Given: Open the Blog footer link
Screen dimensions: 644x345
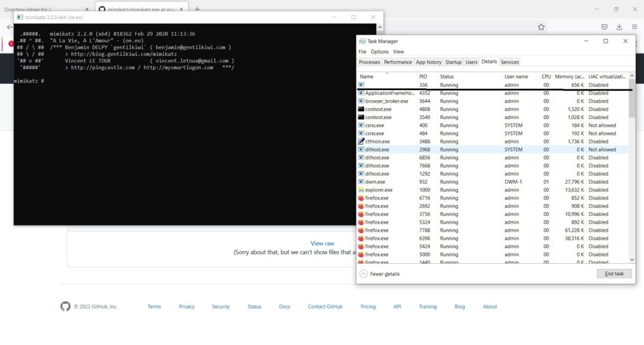Looking at the screenshot, I should tap(460, 307).
